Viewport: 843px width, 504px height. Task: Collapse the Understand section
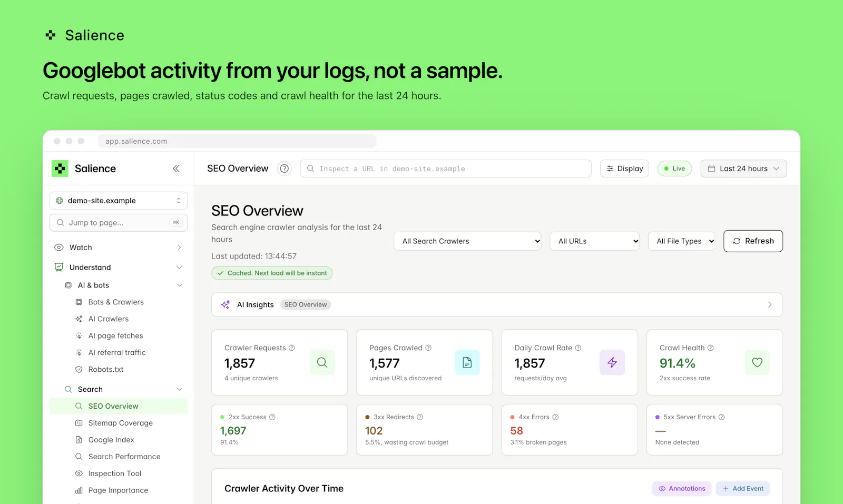click(119, 268)
